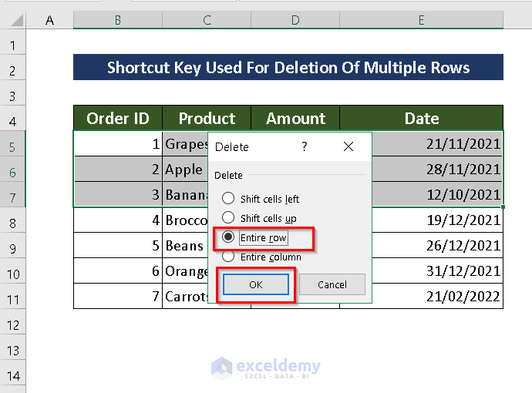Screen dimensions: 532x393
Task: Click the Order ID cell containing 5
Action: pyautogui.click(x=118, y=245)
